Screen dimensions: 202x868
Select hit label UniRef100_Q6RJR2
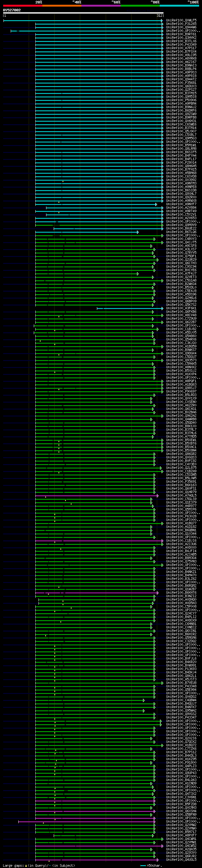tap(181, 856)
